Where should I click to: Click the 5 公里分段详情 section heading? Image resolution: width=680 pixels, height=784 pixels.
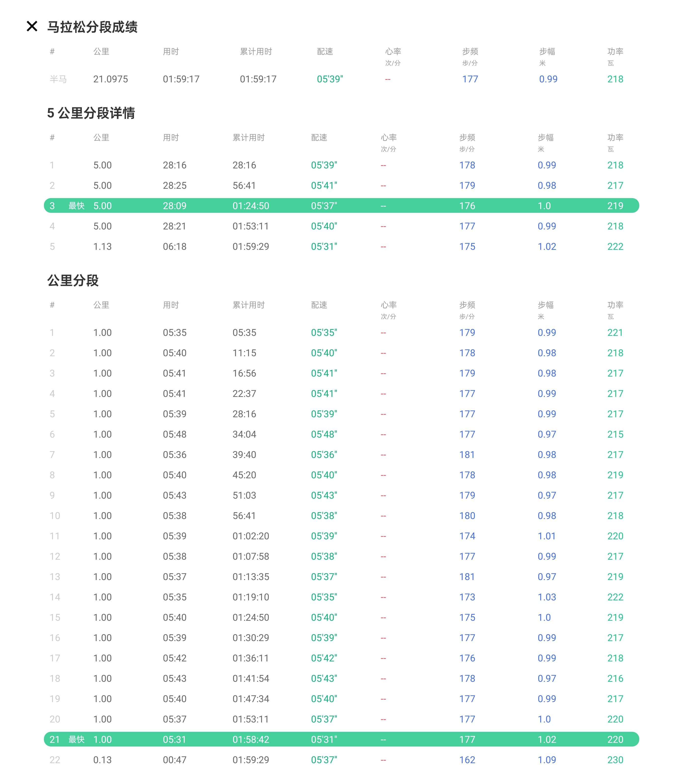point(91,113)
